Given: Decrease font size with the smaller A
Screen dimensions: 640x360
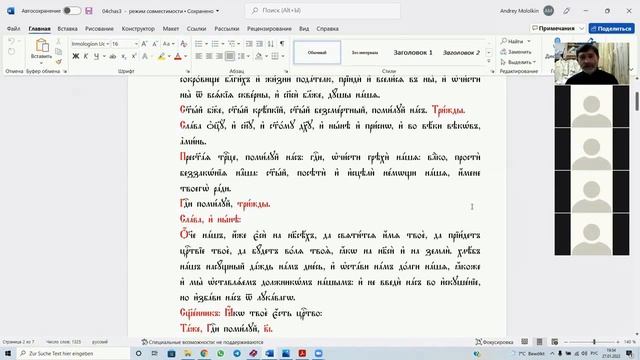Looking at the screenshot, I should click(x=155, y=44).
